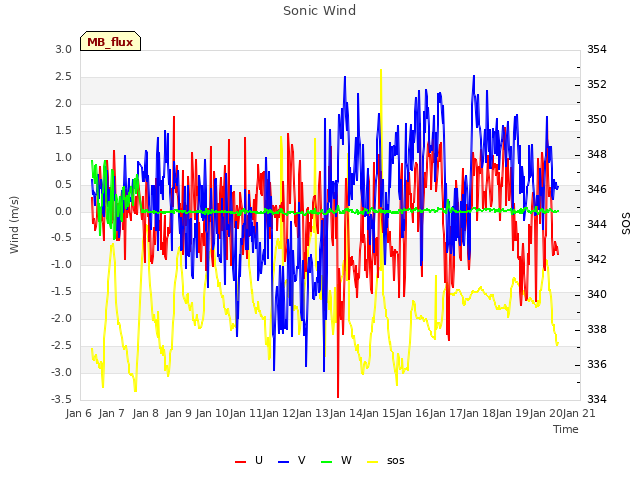
Task: Toggle the U series legend entry
Action: pos(249,460)
